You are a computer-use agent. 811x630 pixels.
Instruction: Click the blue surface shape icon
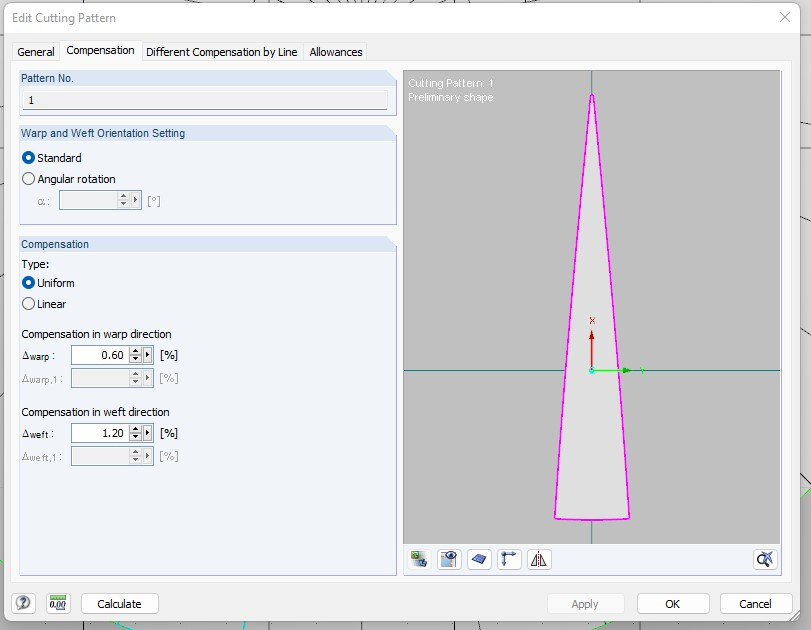(479, 560)
